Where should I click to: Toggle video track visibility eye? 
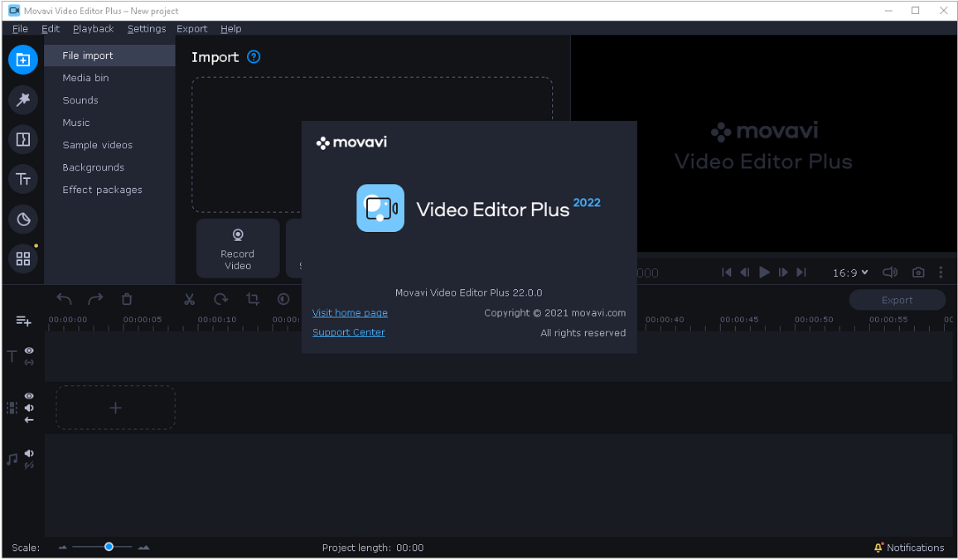click(29, 396)
